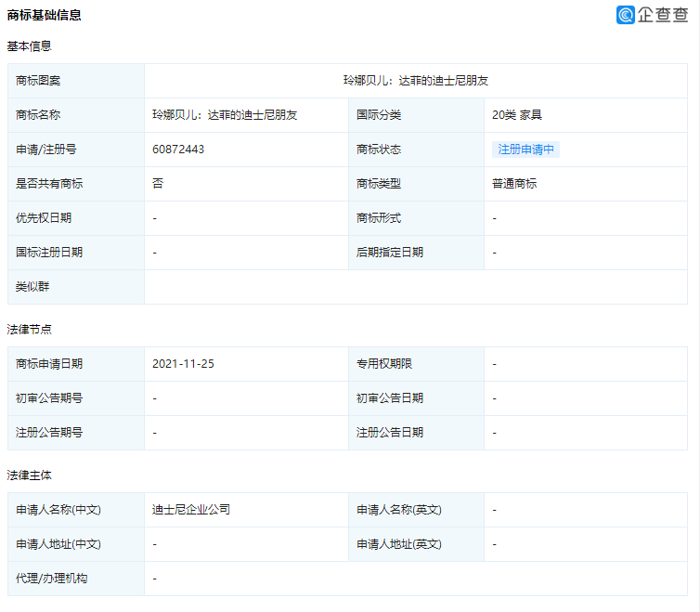Click the trademark name value beside 商标名称

[225, 115]
